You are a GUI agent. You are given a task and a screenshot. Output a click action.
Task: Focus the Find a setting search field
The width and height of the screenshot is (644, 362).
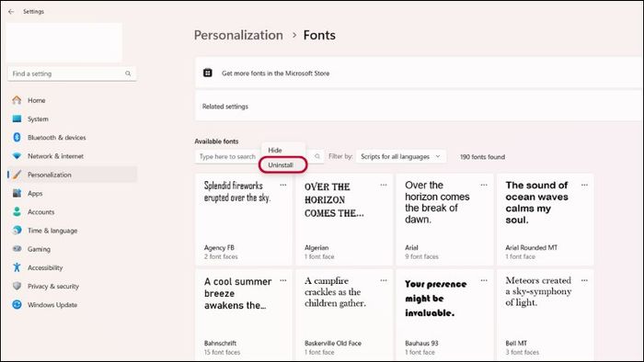(72, 74)
